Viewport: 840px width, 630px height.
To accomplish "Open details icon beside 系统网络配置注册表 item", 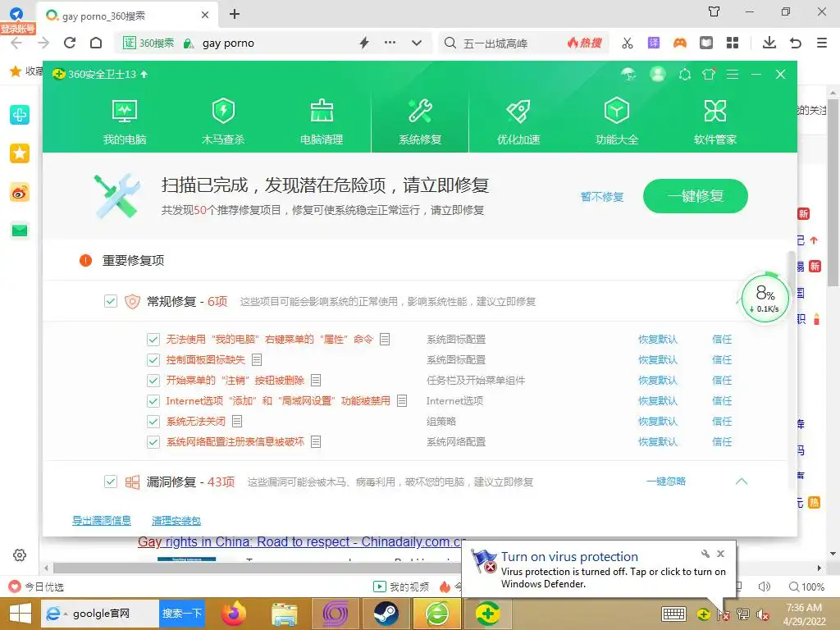I will (316, 442).
